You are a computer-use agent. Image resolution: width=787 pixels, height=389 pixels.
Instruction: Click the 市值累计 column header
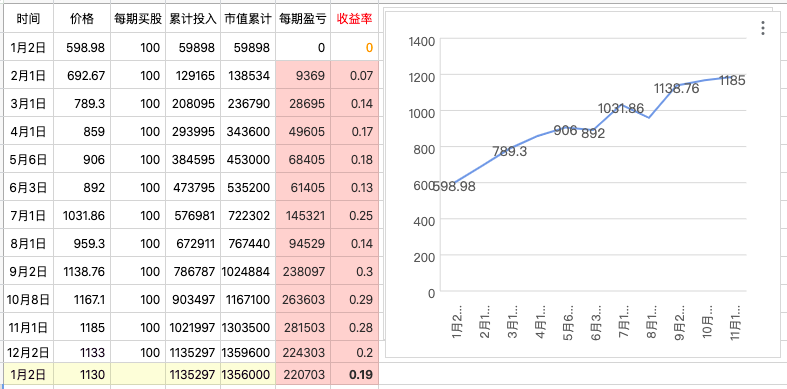[x=247, y=20]
